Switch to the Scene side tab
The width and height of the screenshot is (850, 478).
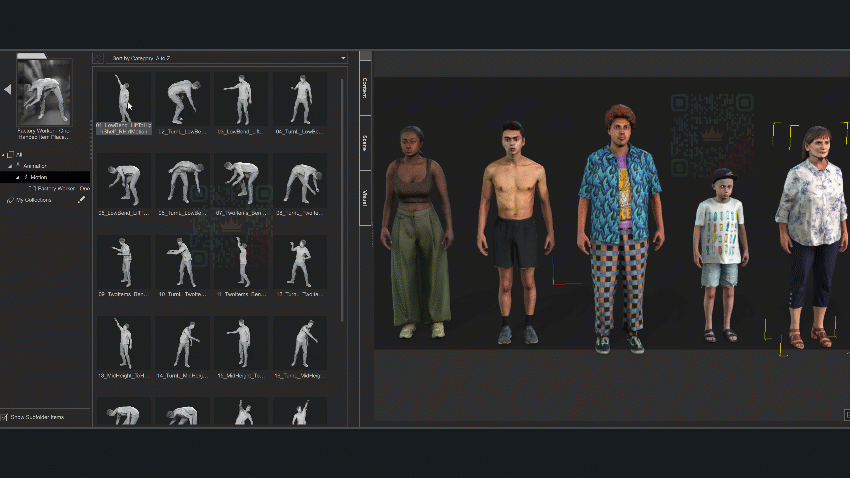click(365, 142)
